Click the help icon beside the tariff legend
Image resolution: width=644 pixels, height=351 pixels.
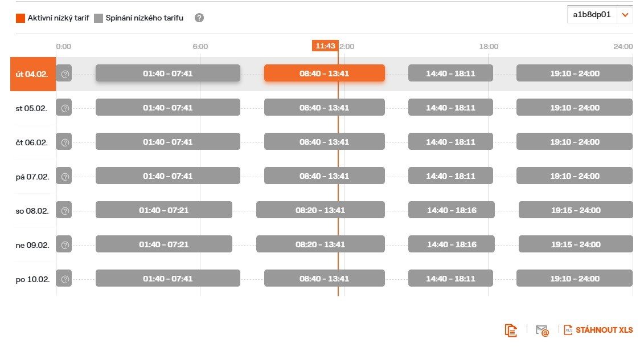click(x=199, y=18)
